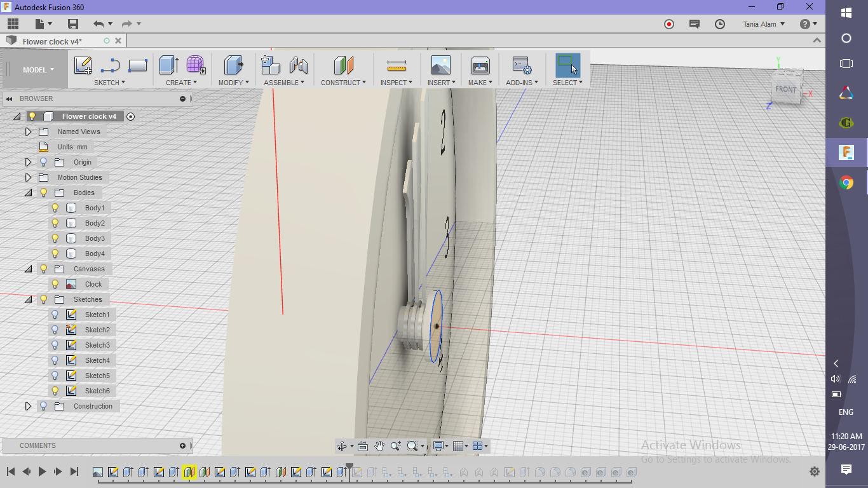Image resolution: width=868 pixels, height=488 pixels.
Task: Open the CREATE menu
Action: (181, 83)
